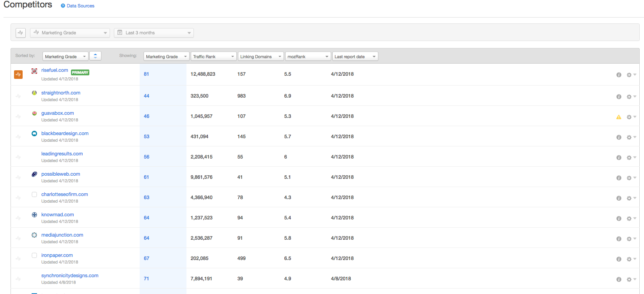Image resolution: width=644 pixels, height=294 pixels.
Task: Open the straightnorth.com link
Action: (61, 93)
